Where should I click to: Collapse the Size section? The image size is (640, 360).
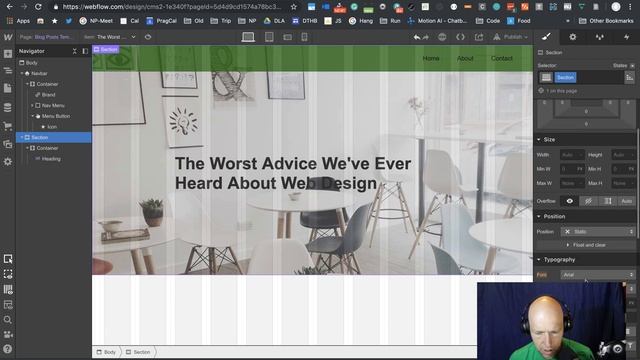[539, 140]
